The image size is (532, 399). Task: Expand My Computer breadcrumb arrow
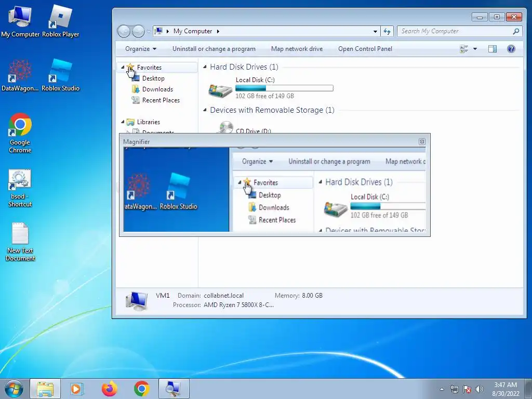point(218,31)
